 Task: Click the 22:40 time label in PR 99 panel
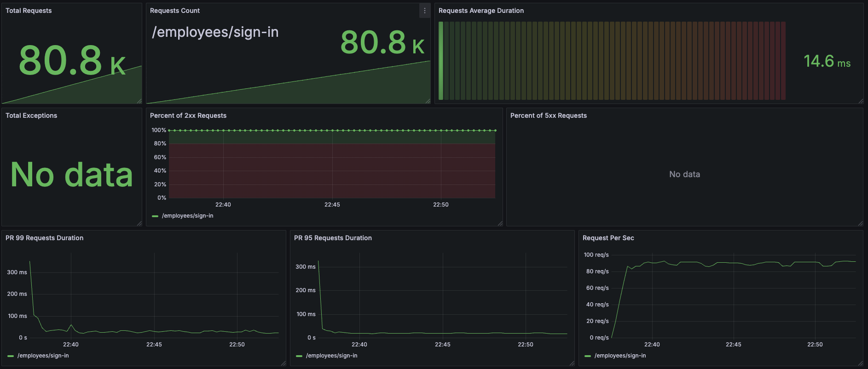71,345
